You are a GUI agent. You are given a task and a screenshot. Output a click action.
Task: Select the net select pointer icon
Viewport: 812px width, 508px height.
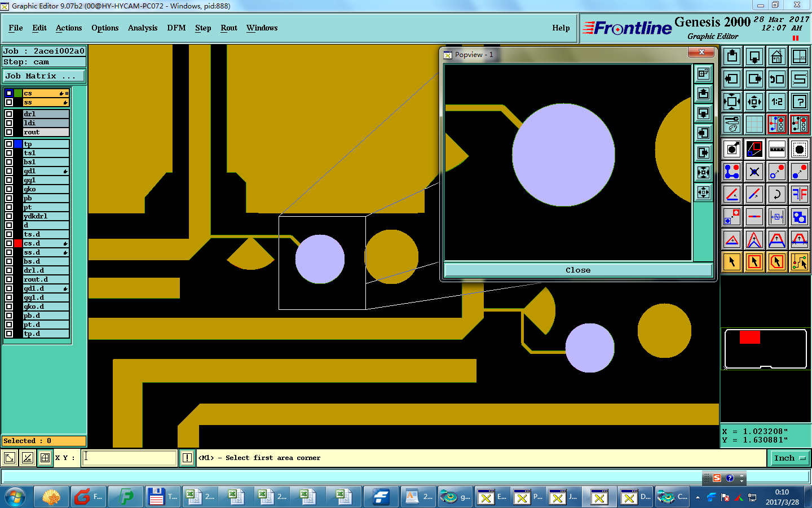(799, 262)
